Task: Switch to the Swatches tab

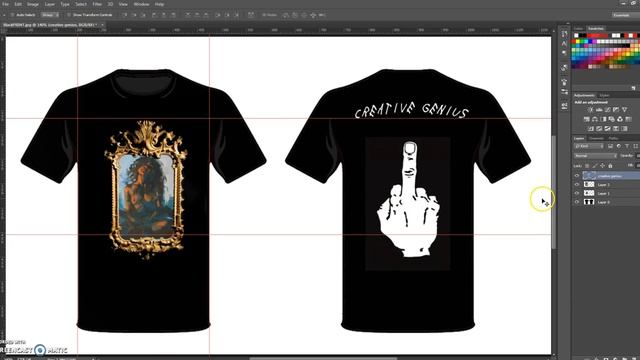Action: tap(596, 29)
